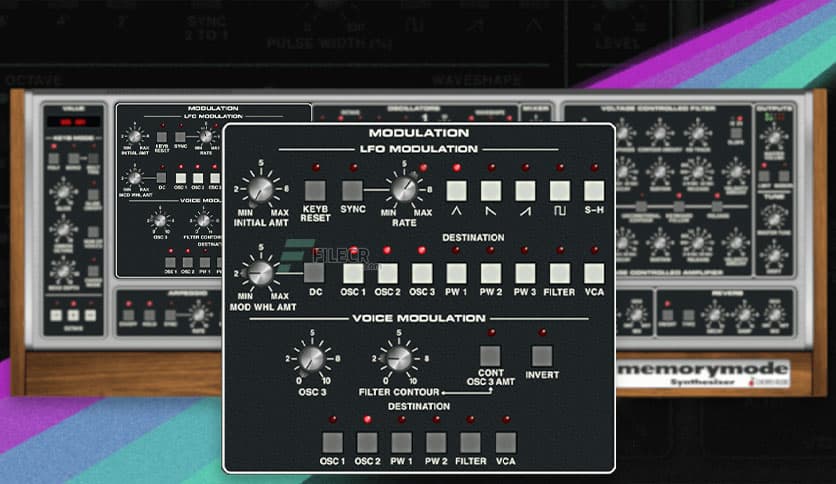Enable LFO destination OSC 3
Image resolution: width=836 pixels, height=484 pixels.
coord(422,273)
